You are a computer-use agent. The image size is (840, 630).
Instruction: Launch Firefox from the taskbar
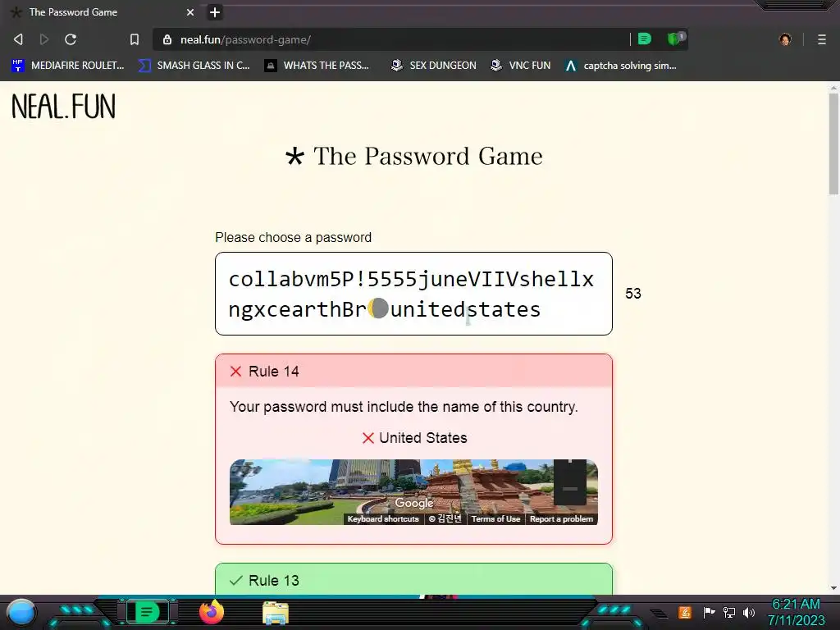(x=212, y=612)
